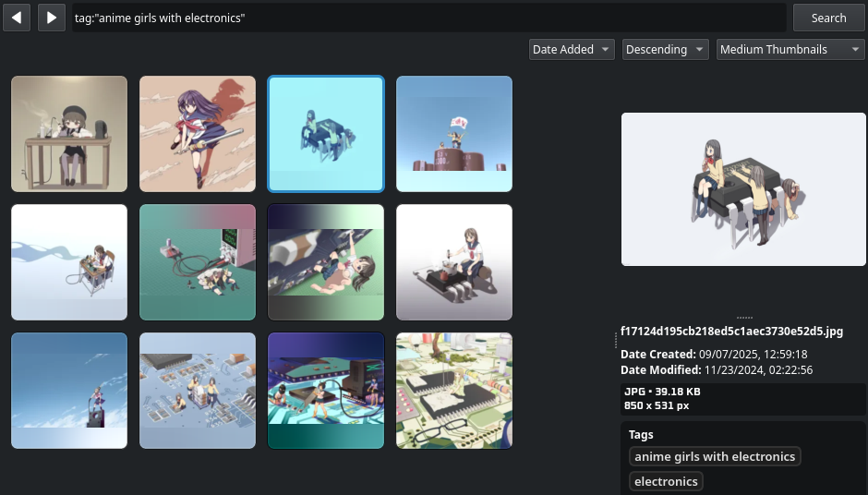Click the preview panel splitter handle dots
Viewport: 868px width, 495px height.
[744, 318]
